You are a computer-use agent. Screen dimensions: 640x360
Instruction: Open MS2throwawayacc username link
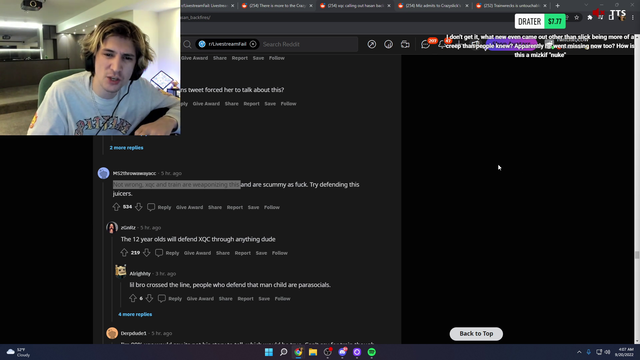point(134,173)
